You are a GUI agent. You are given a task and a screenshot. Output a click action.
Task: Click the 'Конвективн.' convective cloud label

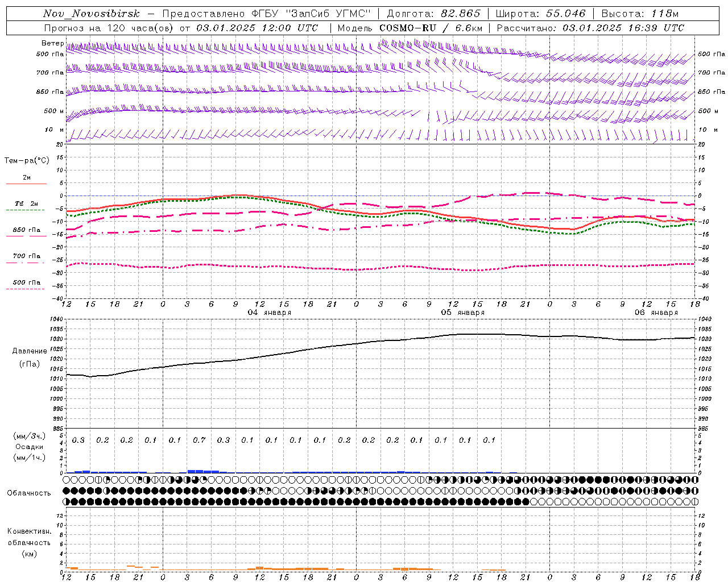click(29, 531)
